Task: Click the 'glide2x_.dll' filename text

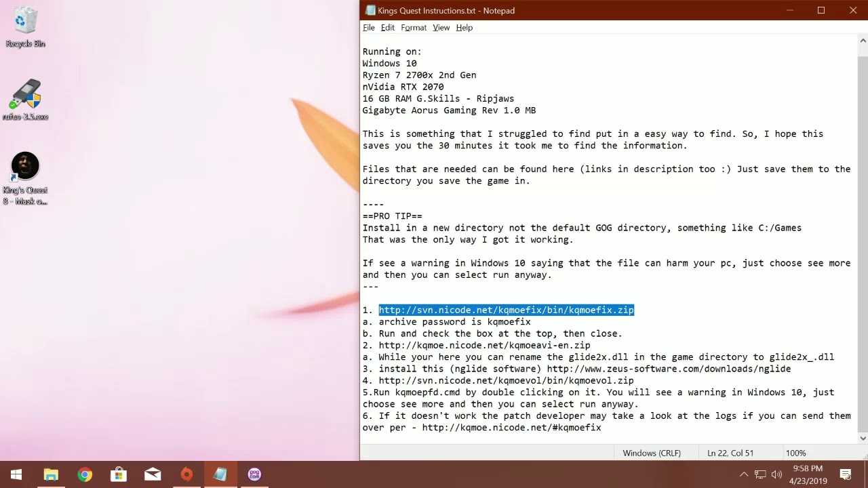Action: (x=802, y=357)
